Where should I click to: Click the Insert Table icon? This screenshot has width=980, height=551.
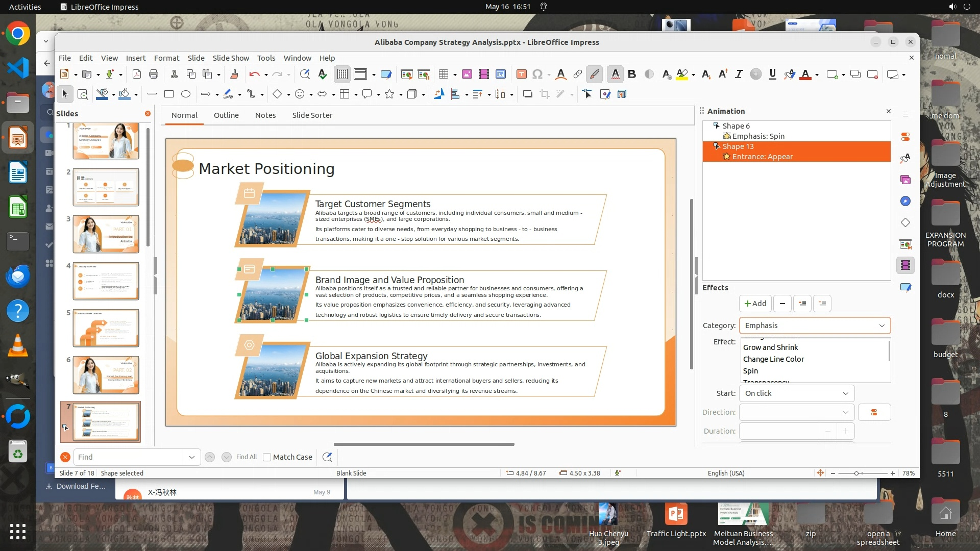pyautogui.click(x=443, y=74)
